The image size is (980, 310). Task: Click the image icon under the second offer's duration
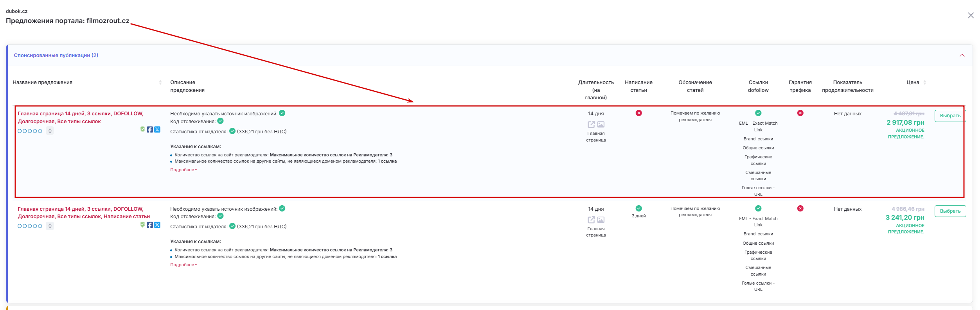pyautogui.click(x=601, y=220)
